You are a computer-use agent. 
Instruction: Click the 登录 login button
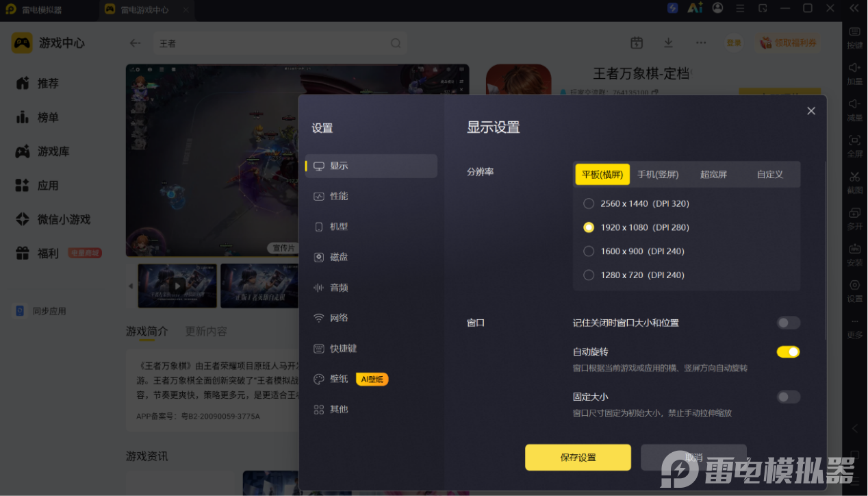click(x=734, y=42)
